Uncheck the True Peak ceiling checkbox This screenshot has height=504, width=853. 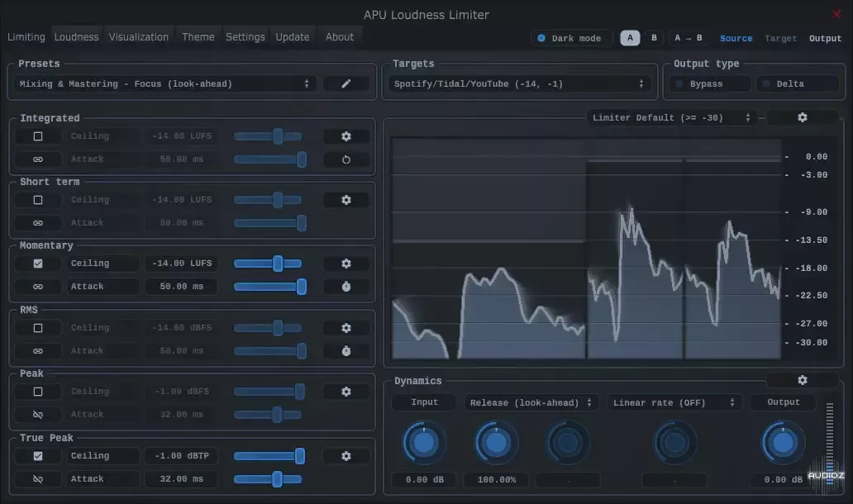click(37, 456)
